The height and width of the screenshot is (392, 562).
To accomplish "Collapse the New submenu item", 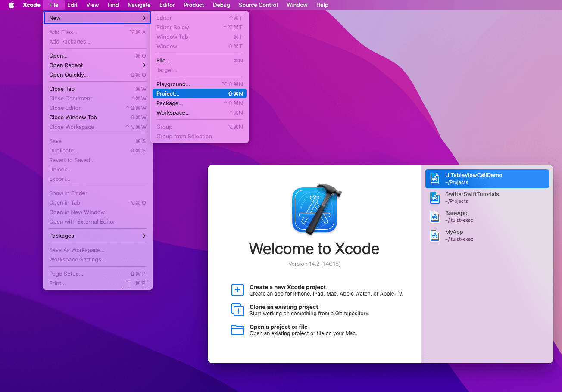I will coord(97,18).
